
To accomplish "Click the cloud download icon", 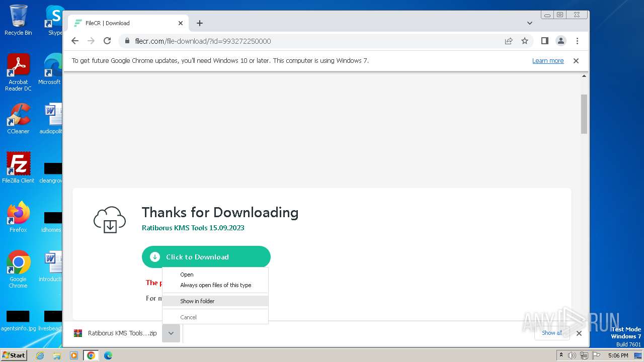I will (x=110, y=220).
